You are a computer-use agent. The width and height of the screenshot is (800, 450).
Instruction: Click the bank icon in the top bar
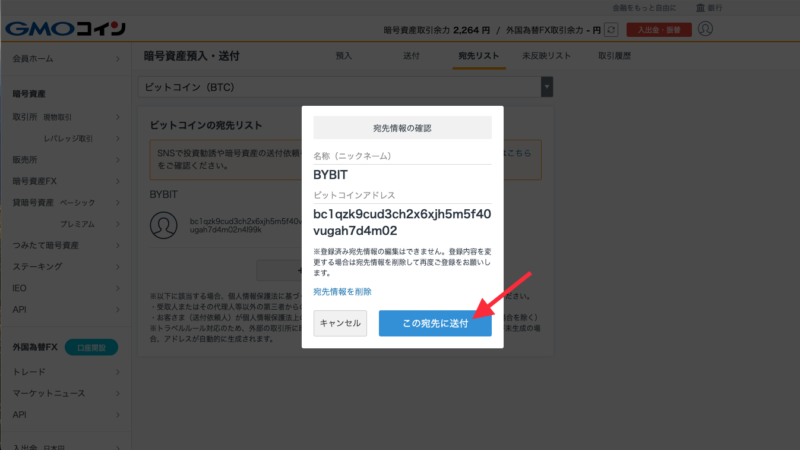tap(701, 8)
